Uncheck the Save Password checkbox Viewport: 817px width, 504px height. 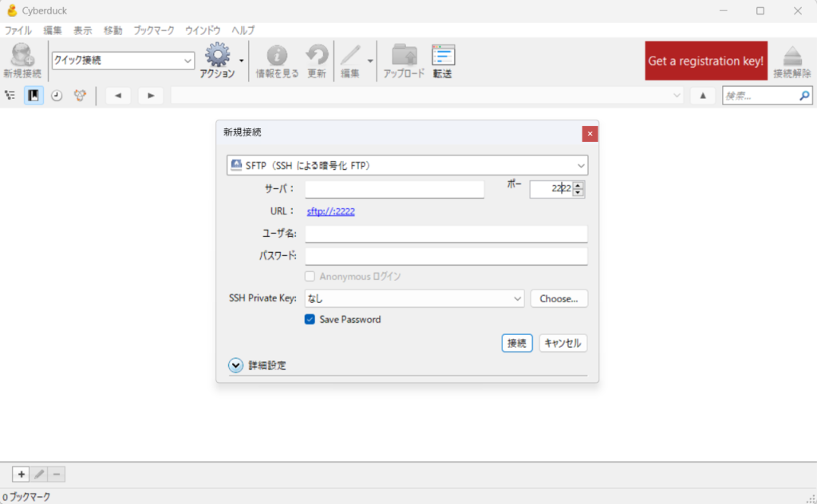tap(310, 319)
